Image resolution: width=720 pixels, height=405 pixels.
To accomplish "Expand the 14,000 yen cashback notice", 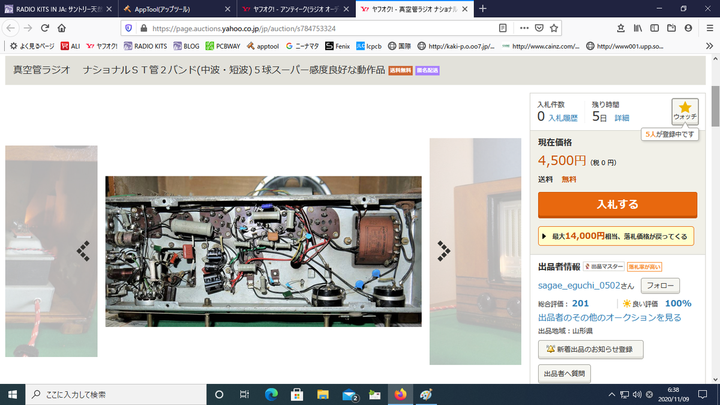I will coord(617,236).
